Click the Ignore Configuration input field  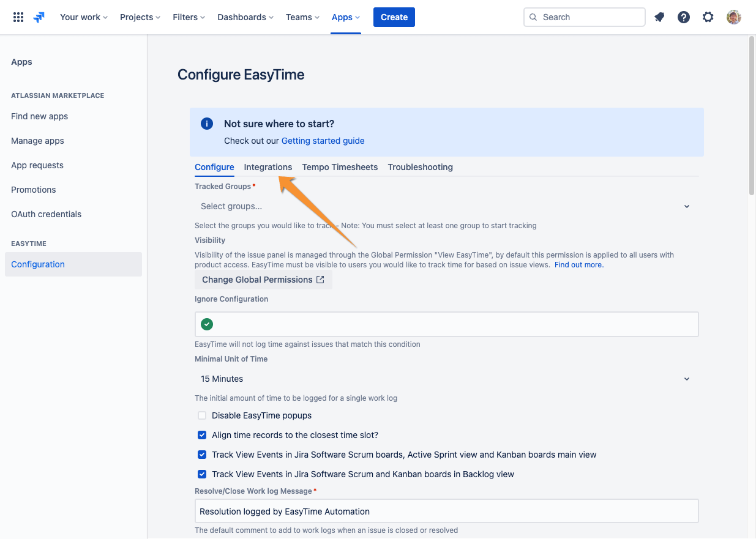point(446,324)
